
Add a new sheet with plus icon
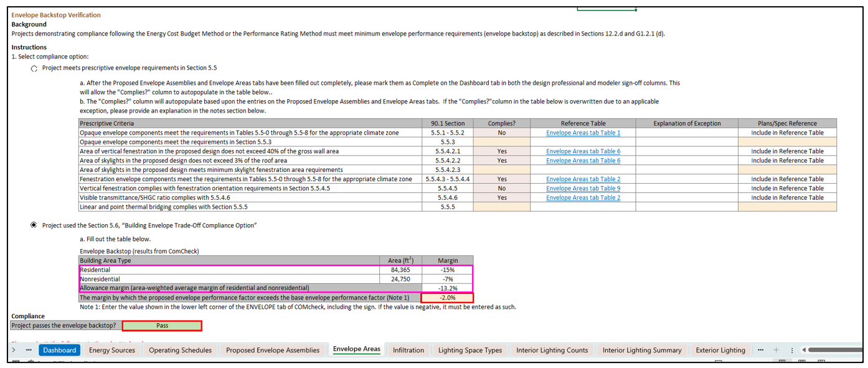click(776, 350)
